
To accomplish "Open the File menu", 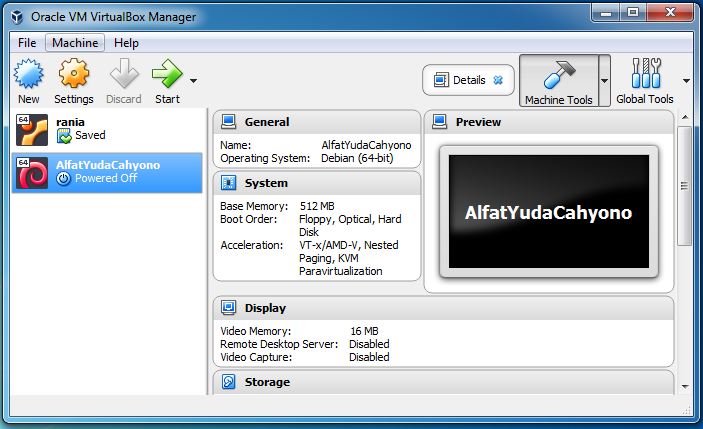I will 27,43.
